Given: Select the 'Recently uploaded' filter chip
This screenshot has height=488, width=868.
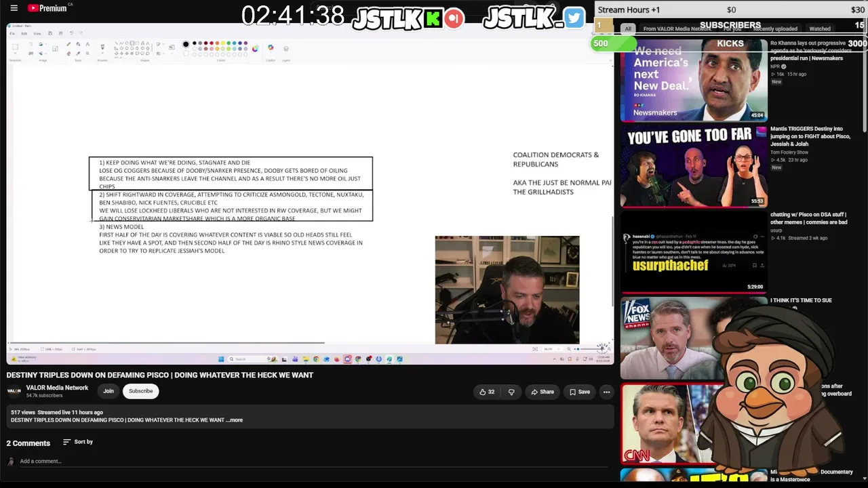Looking at the screenshot, I should (775, 28).
